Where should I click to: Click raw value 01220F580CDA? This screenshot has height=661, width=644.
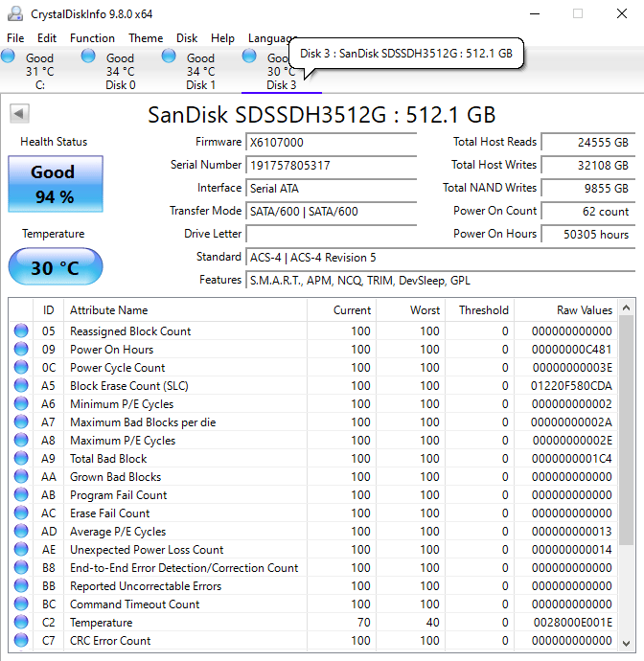(571, 386)
